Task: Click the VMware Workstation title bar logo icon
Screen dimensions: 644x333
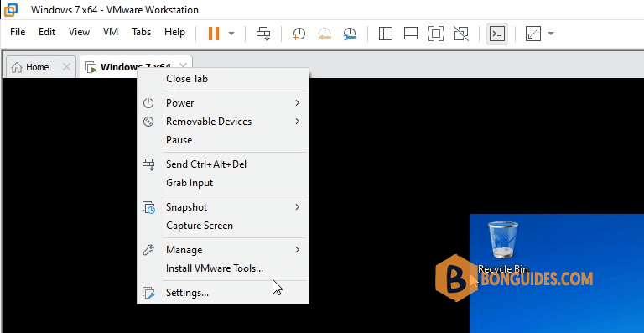Action: pos(11,10)
